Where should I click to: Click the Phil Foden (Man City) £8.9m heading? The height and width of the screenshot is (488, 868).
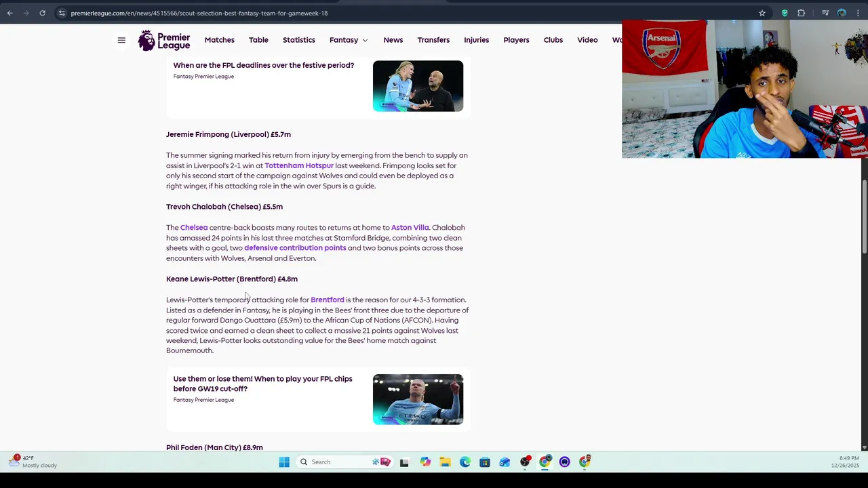point(214,447)
